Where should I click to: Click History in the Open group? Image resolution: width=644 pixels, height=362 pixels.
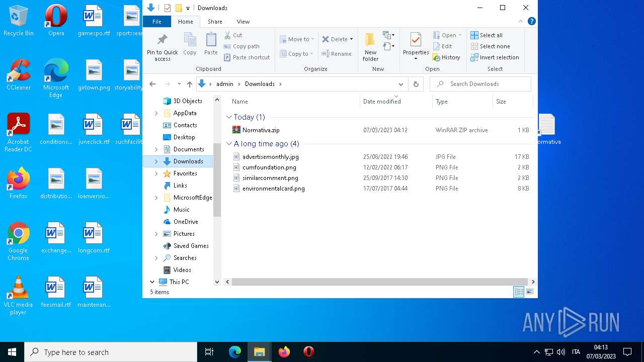[446, 57]
